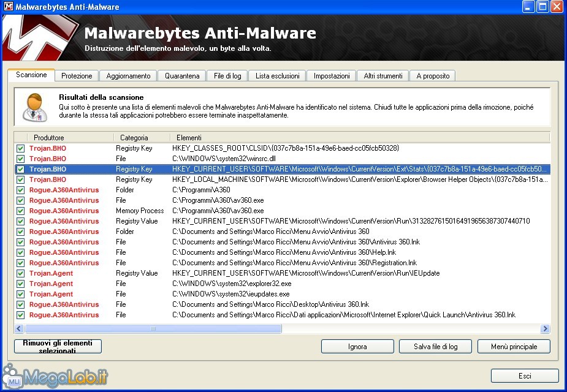This screenshot has height=392, width=567.
Task: Select the C:\WINDOWS\system32\winsrc.dll path text
Action: [224, 159]
